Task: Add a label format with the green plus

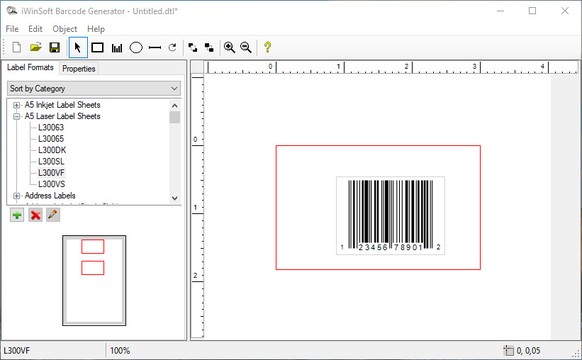Action: coord(17,215)
